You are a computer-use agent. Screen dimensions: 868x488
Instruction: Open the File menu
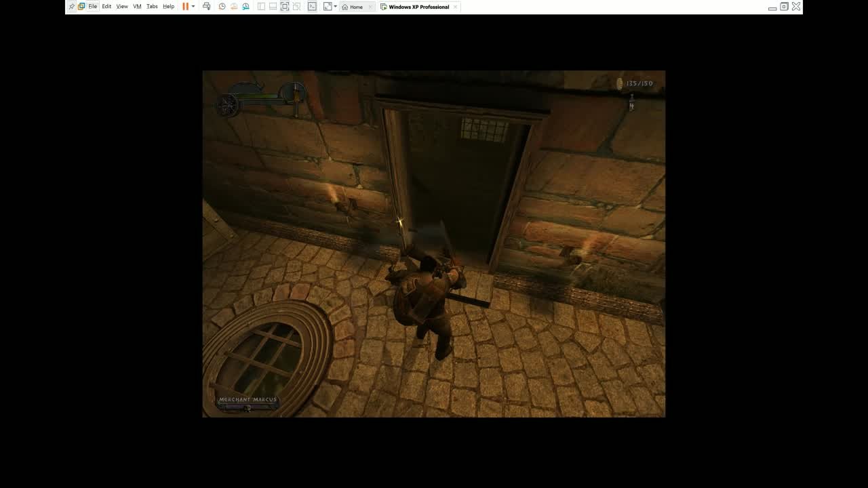[x=93, y=7]
